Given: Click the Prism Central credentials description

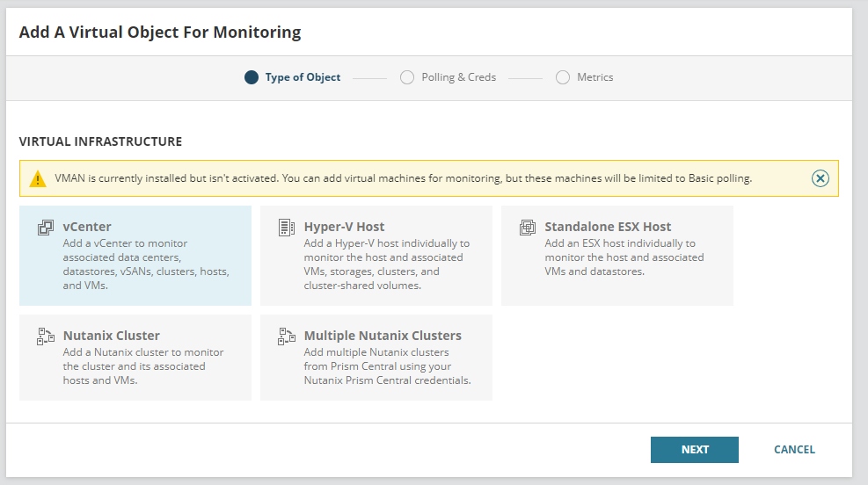Looking at the screenshot, I should point(387,366).
